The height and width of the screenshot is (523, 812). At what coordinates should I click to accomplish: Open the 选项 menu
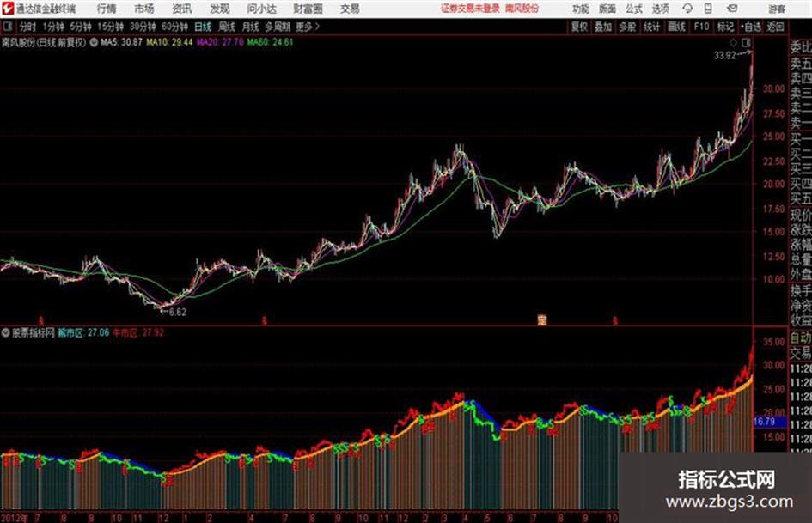[661, 9]
